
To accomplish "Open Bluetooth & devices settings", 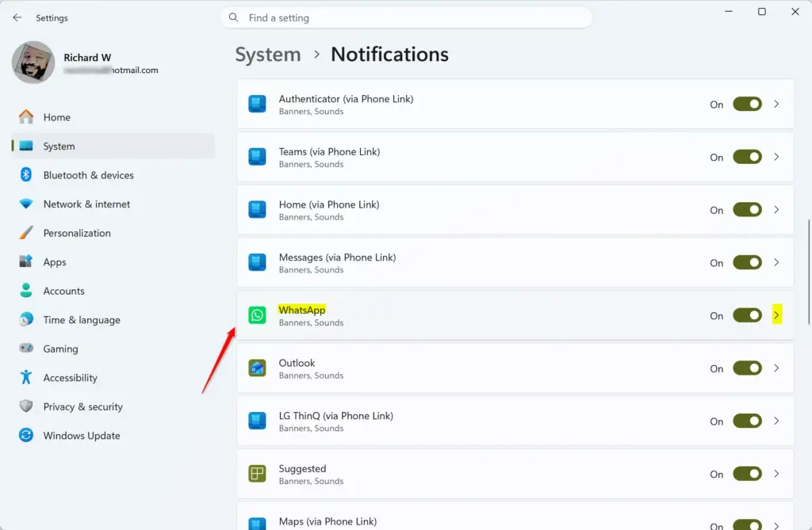I will click(113, 175).
